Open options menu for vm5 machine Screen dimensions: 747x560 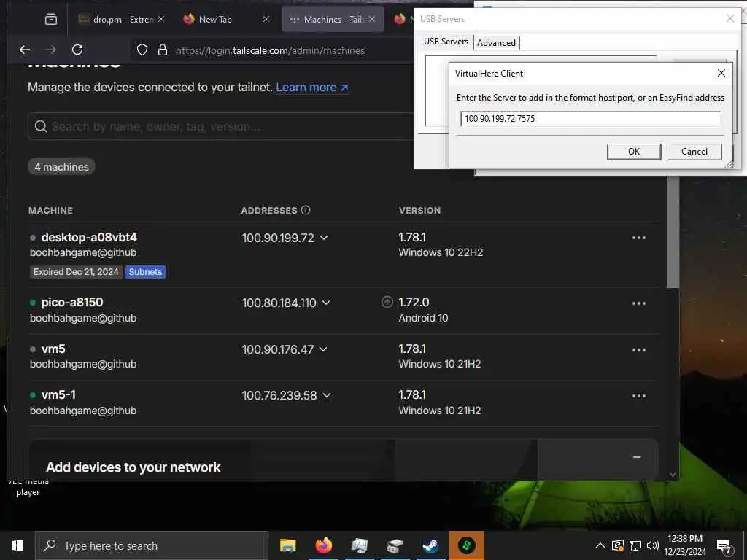coord(638,350)
